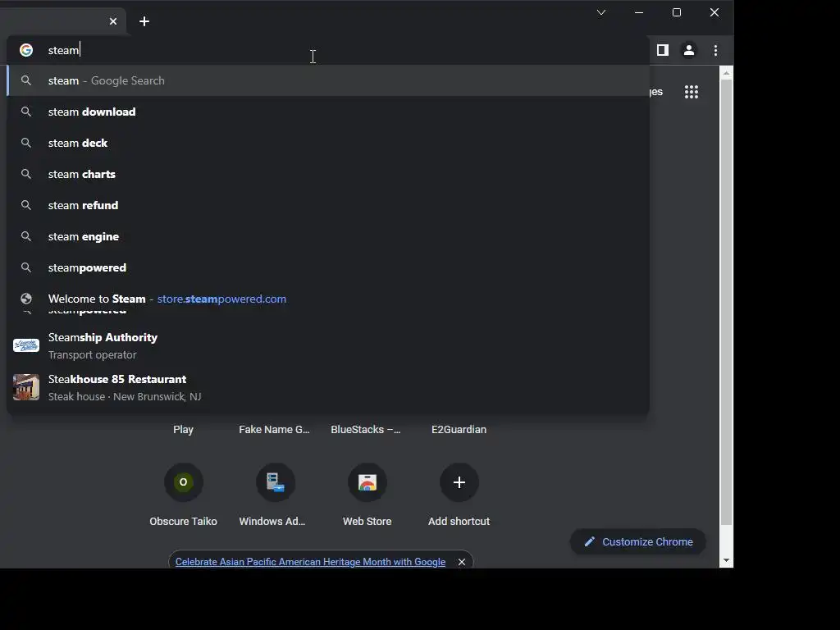The height and width of the screenshot is (630, 840).
Task: Choose steam refund suggestion
Action: coord(328,205)
